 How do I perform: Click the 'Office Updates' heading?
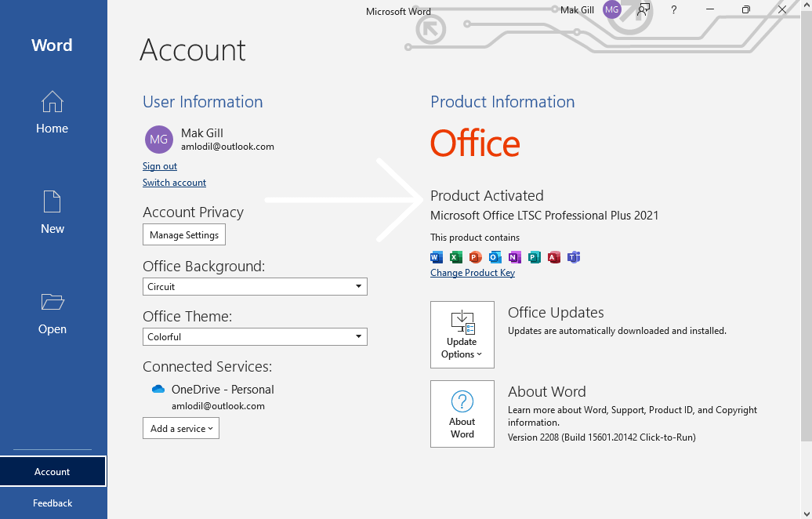pyautogui.click(x=556, y=312)
